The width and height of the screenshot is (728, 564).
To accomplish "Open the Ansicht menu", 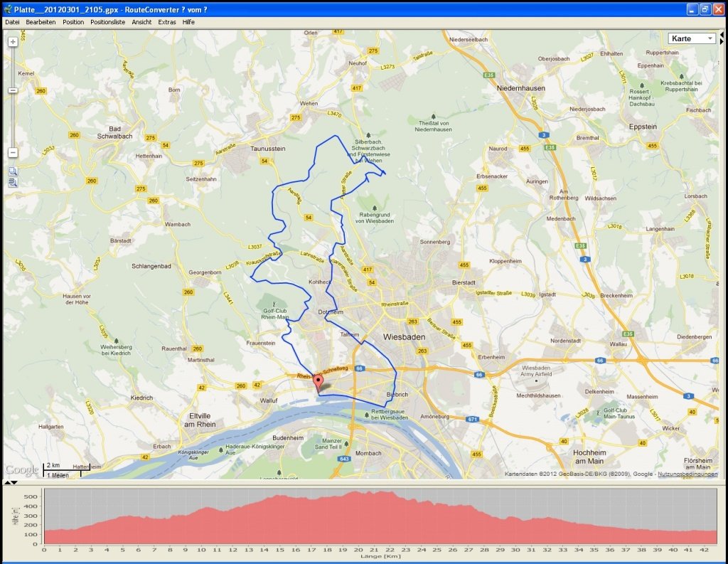I will pos(141,22).
